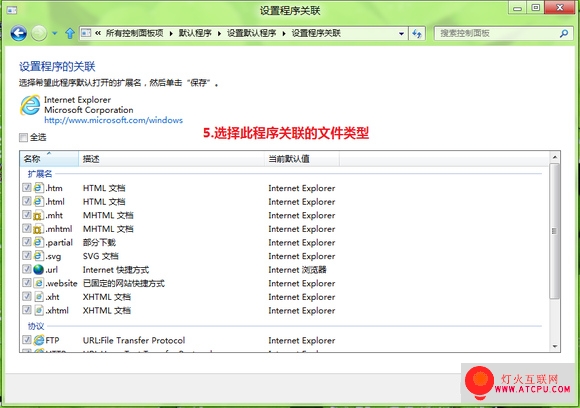Open the recent pages dropdown arrow
This screenshot has width=580, height=408.
tap(55, 34)
